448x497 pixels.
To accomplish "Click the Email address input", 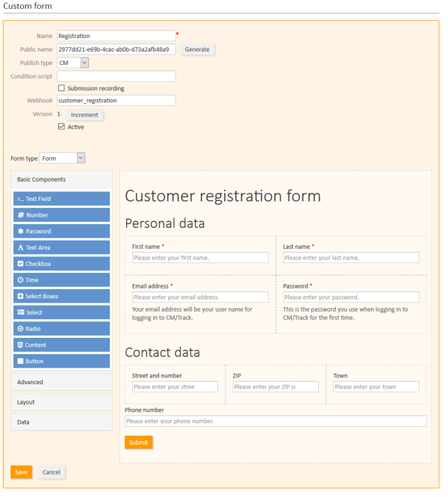I will 200,297.
